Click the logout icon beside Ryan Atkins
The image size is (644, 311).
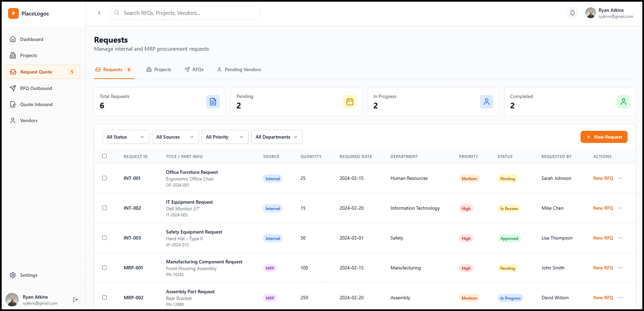pyautogui.click(x=75, y=299)
